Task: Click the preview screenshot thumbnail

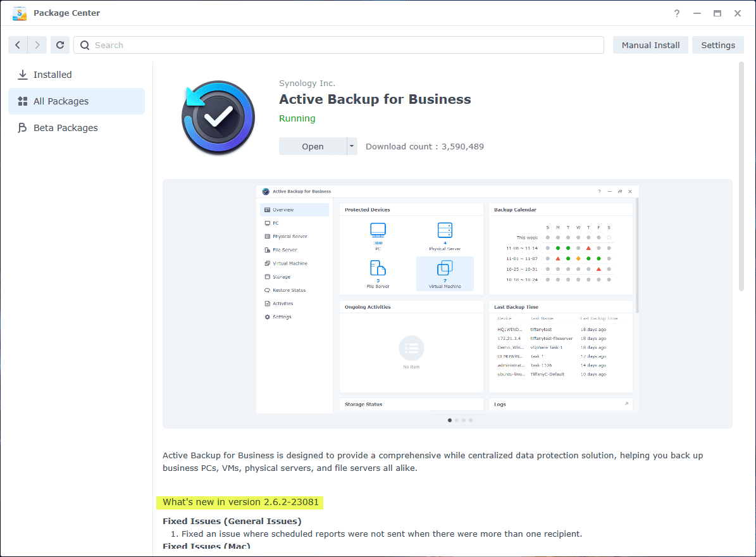Action: 447,299
